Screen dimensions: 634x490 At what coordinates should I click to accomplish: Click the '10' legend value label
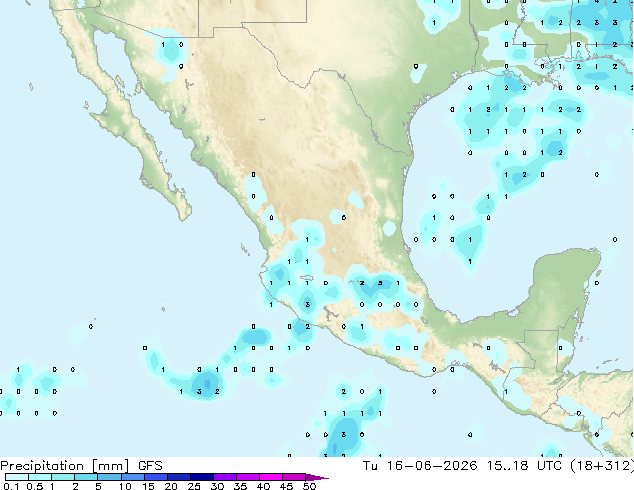tap(125, 486)
